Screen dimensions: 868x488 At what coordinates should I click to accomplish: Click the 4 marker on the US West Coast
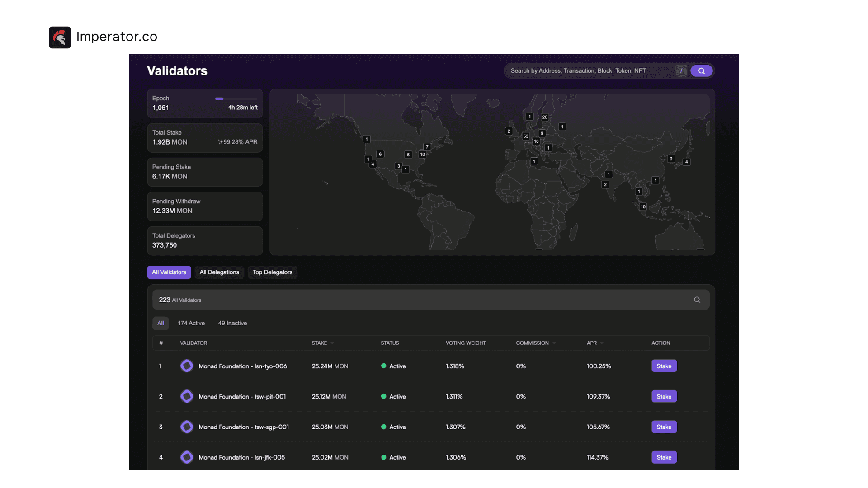(373, 164)
